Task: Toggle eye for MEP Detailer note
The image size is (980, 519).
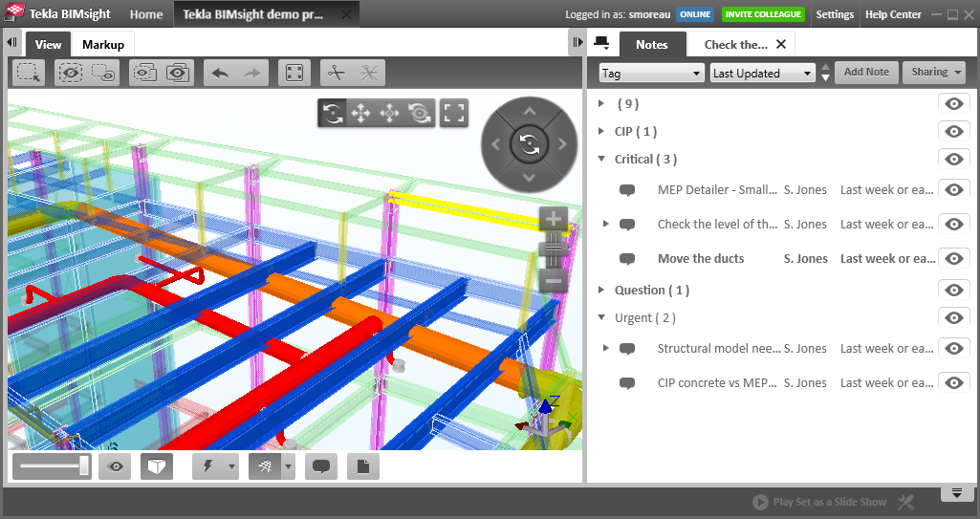Action: click(954, 190)
